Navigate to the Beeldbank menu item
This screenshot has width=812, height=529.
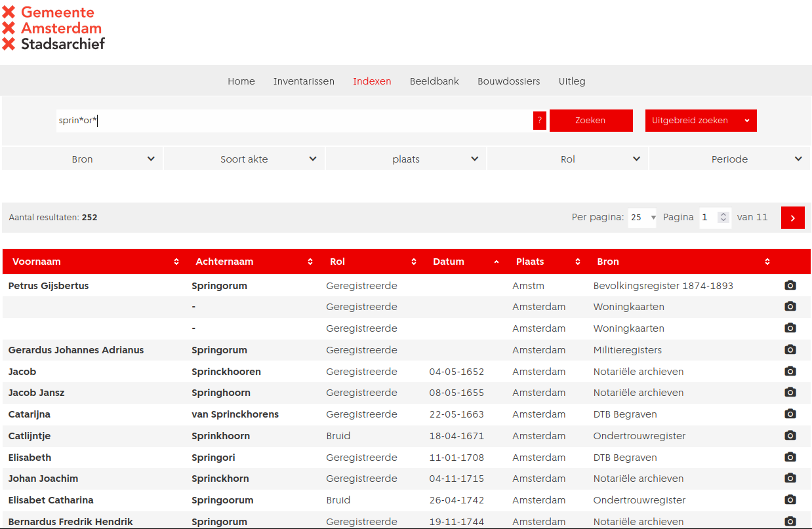tap(434, 81)
